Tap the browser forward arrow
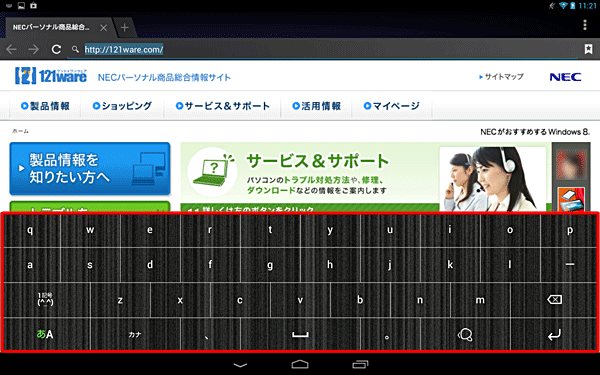 tap(34, 49)
